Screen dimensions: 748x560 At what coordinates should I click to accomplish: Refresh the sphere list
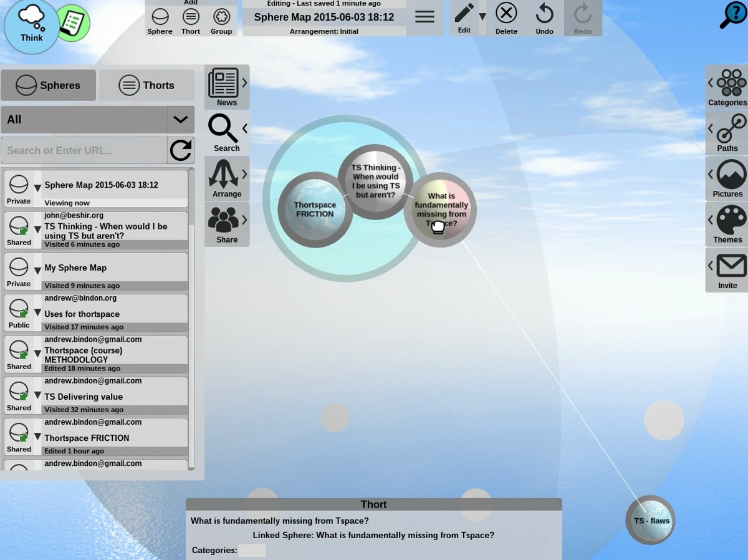pos(181,150)
